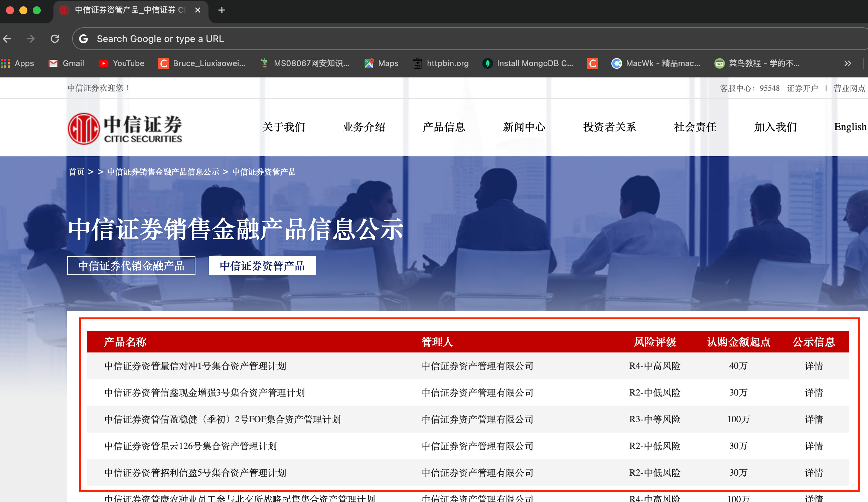This screenshot has width=868, height=502.
Task: Click the 风险评级 column header
Action: pyautogui.click(x=655, y=342)
